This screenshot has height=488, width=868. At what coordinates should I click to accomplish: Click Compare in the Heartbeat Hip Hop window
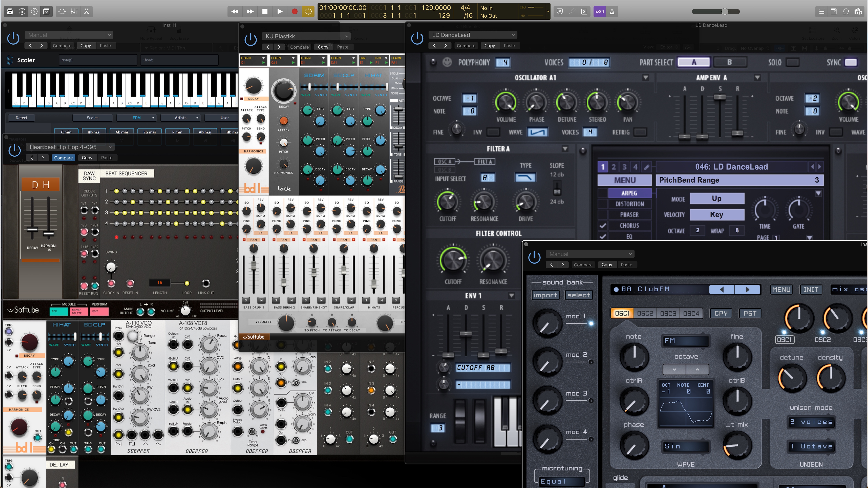click(x=63, y=158)
